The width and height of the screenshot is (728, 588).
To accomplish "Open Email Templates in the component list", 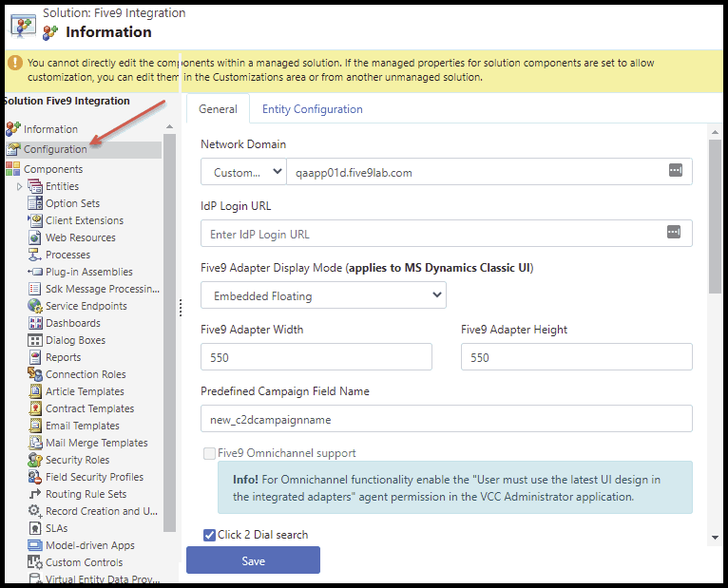I will (x=82, y=426).
